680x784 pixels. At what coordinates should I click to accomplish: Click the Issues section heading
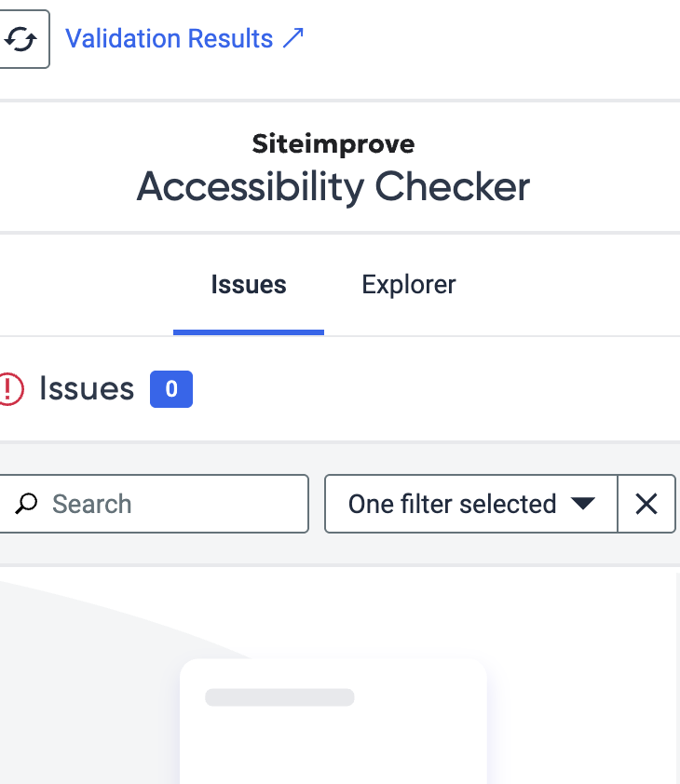pos(87,388)
